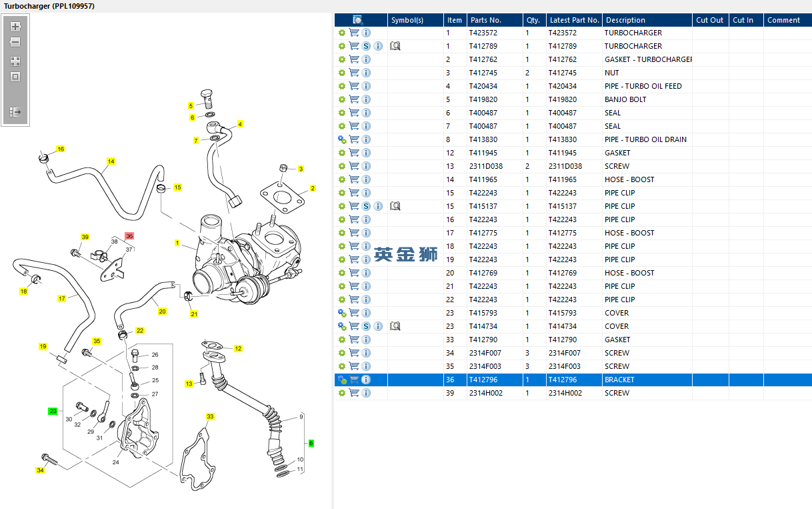Click the assembly gears icon for COVER T415793
The image size is (812, 509).
coord(342,313)
